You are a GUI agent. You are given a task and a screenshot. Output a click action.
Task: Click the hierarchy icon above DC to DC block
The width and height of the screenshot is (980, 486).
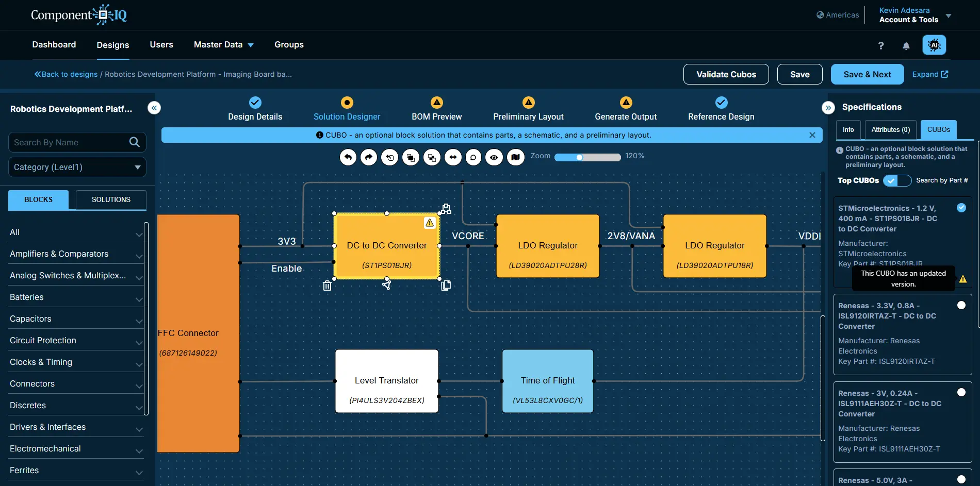(x=446, y=209)
